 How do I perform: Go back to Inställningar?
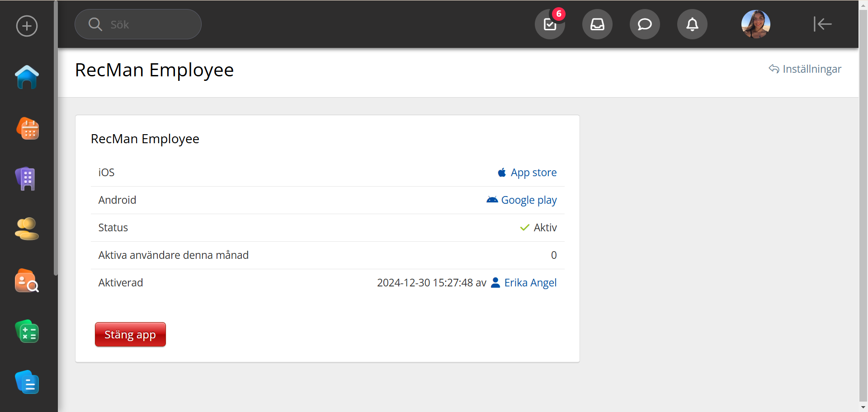click(x=805, y=69)
